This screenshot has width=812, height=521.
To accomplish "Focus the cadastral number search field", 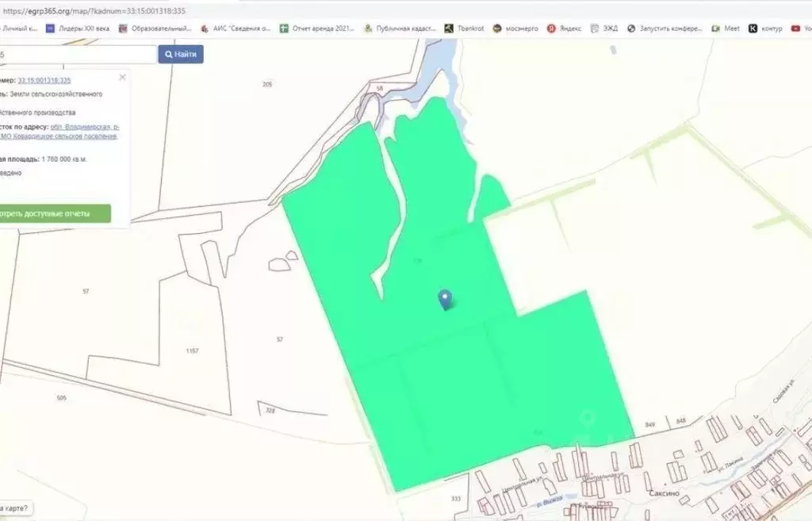I will 79,55.
